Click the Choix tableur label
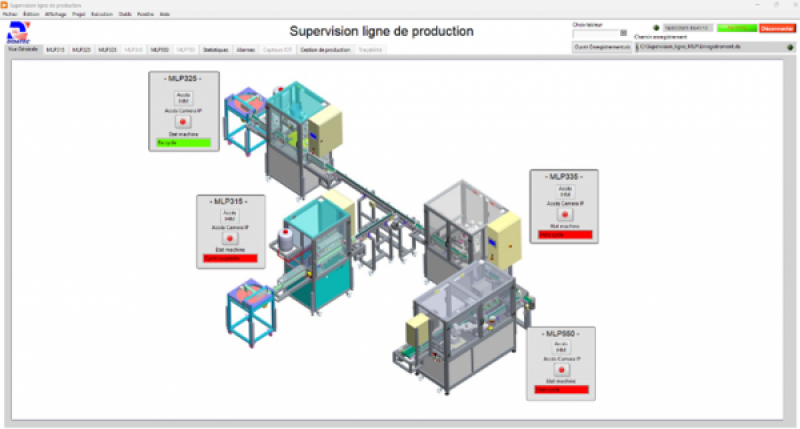Screen dimensions: 800x429 (587, 24)
